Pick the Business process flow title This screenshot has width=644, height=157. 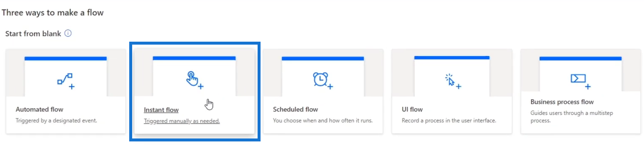(562, 102)
